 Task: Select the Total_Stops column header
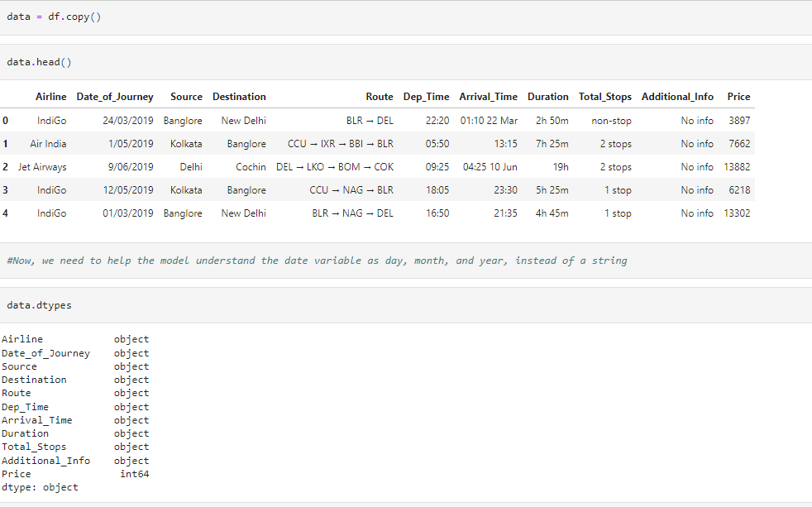[604, 96]
